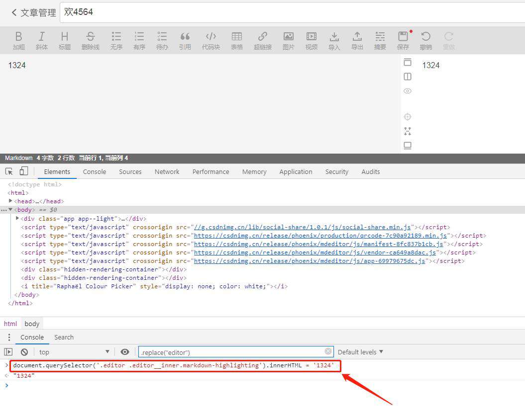This screenshot has width=525, height=420.
Task: Undo the last edit with 撤销
Action: (426, 40)
